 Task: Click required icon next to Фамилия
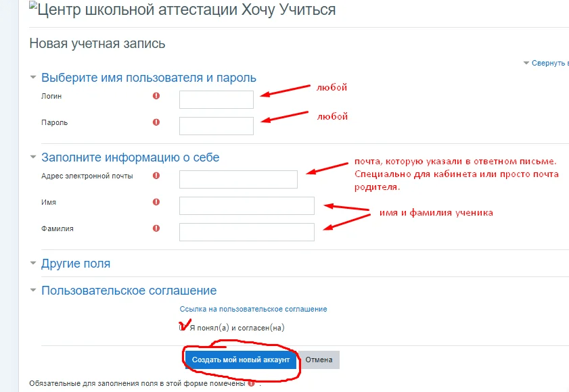click(156, 228)
